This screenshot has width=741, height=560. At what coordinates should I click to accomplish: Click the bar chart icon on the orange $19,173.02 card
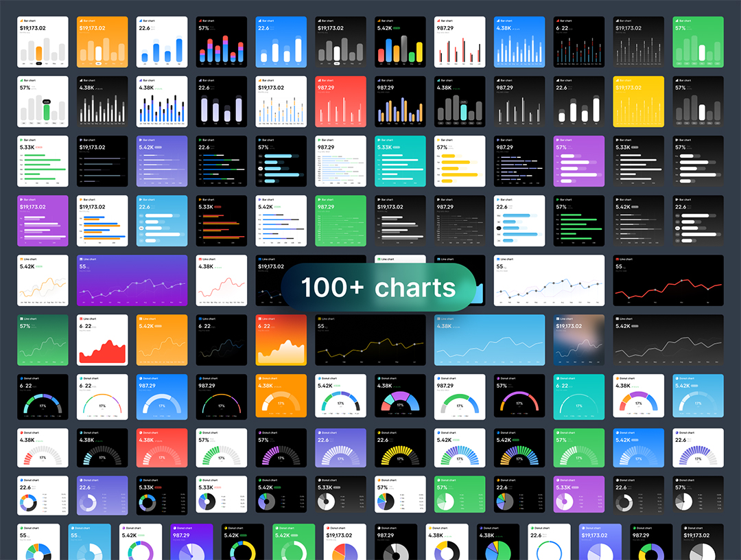pos(80,21)
